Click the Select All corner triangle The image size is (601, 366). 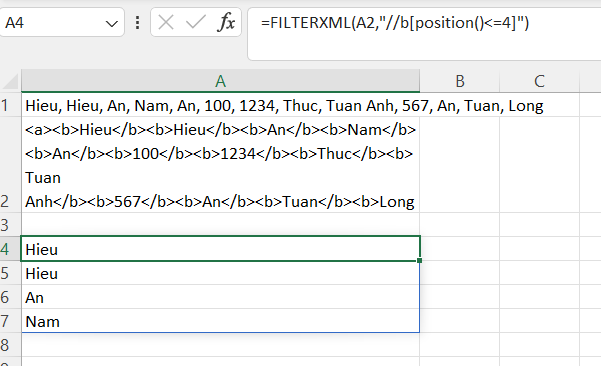pos(10,81)
